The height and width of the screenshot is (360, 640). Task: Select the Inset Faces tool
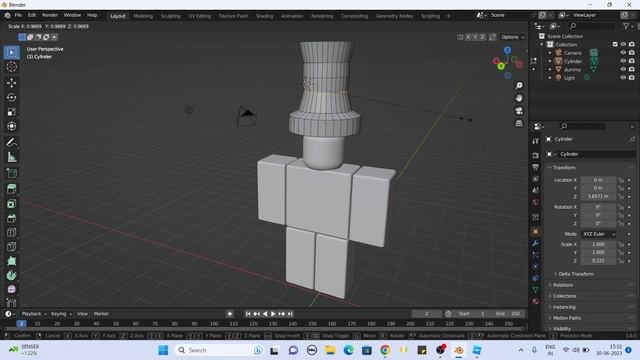tap(11, 204)
